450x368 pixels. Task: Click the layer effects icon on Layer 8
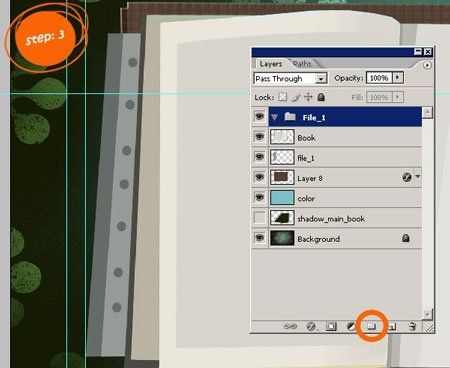coord(407,177)
